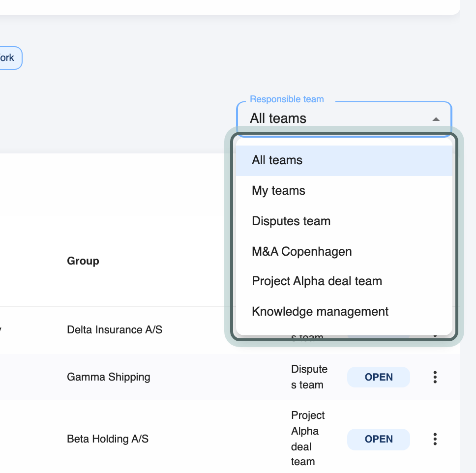Click Project Alpha deal team cell in Beta Holding row
Screen dimensions: 476x473
point(307,439)
